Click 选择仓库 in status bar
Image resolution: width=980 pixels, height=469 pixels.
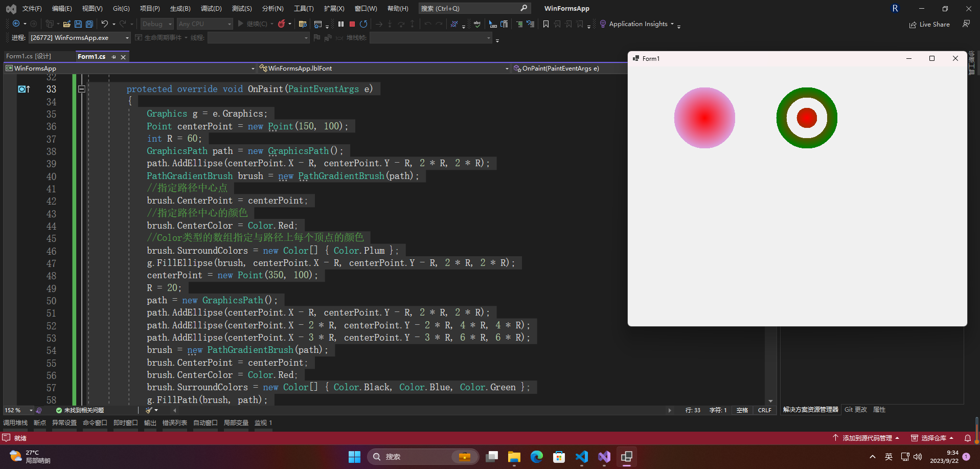point(932,438)
